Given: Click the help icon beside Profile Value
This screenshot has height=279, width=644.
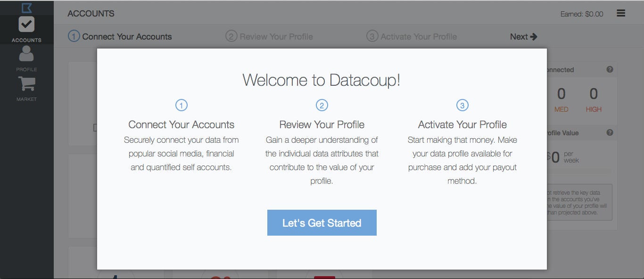Looking at the screenshot, I should point(610,133).
